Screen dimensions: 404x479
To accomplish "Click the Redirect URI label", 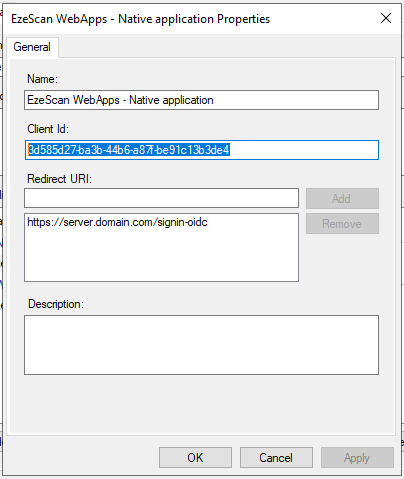I will click(59, 179).
